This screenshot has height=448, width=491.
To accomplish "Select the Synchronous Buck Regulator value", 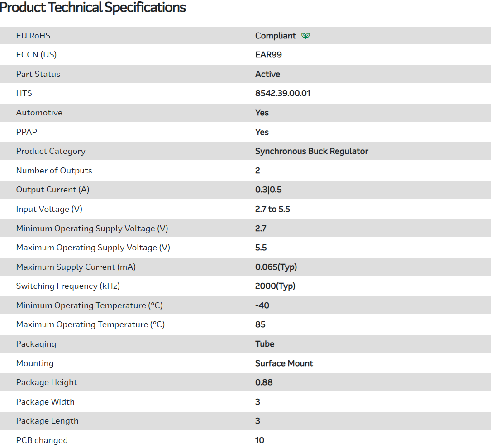I will point(311,151).
